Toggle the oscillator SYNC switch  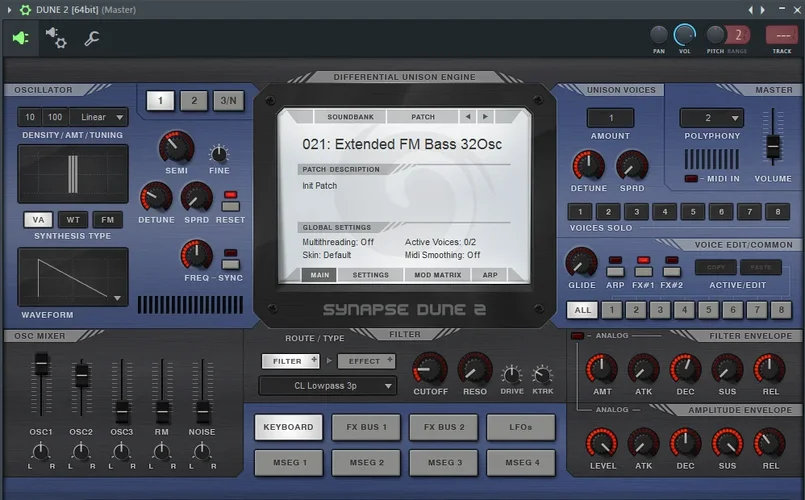click(230, 263)
